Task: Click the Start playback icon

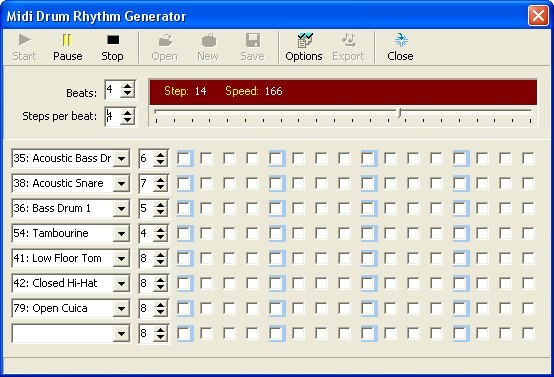Action: coord(24,40)
